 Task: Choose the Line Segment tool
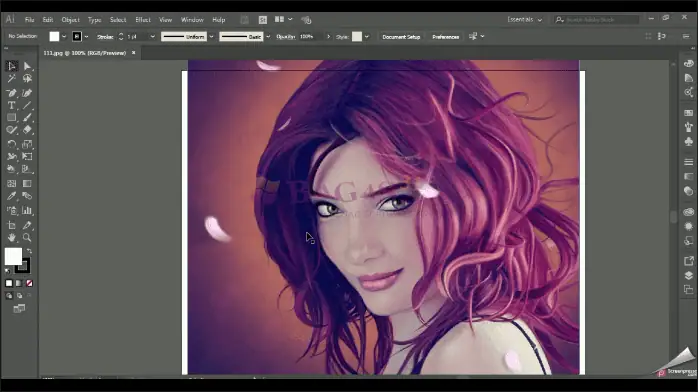(x=27, y=105)
